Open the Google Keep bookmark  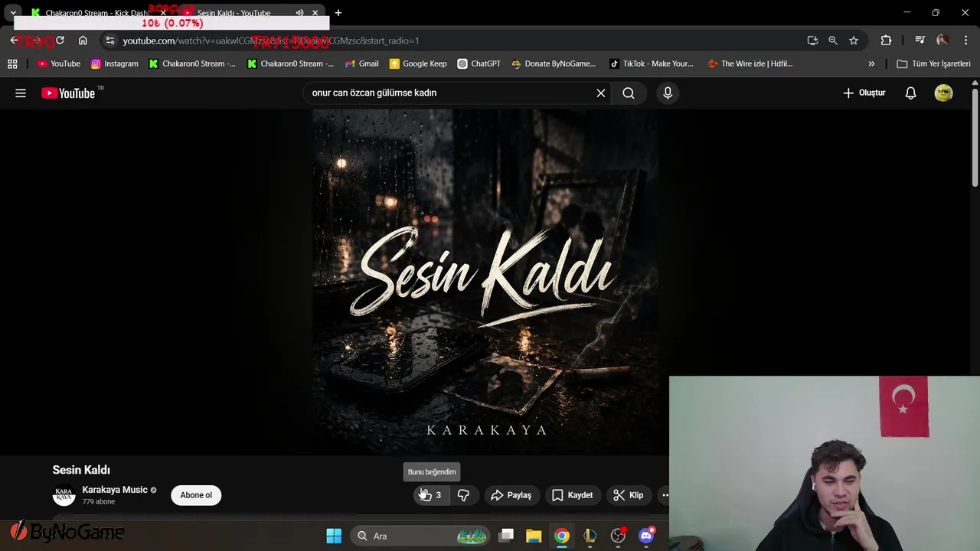[418, 64]
